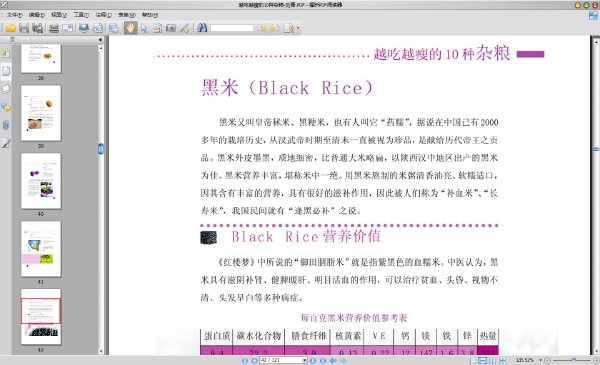Go to previous page in status bar
Viewport: 600px width, 365px height.
coord(254,360)
